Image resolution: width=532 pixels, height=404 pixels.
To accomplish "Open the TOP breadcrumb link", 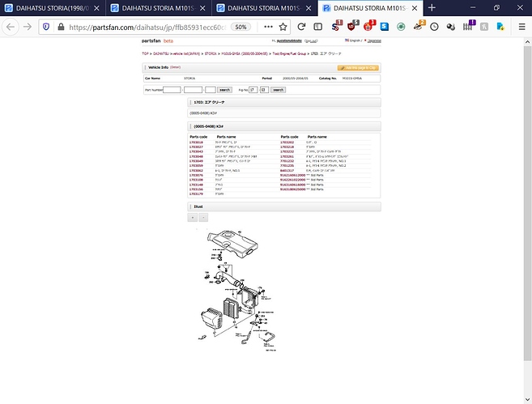I will (x=145, y=53).
